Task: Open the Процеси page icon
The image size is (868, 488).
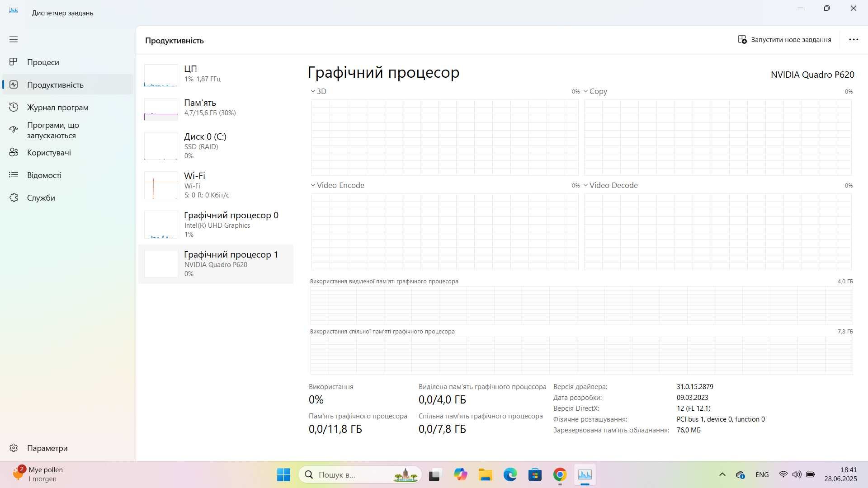Action: coord(14,62)
